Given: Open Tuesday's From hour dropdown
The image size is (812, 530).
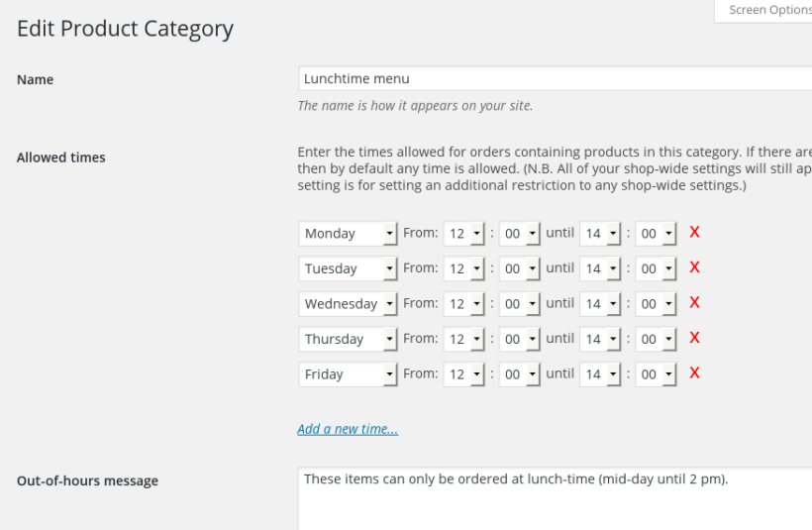Looking at the screenshot, I should click(x=463, y=268).
